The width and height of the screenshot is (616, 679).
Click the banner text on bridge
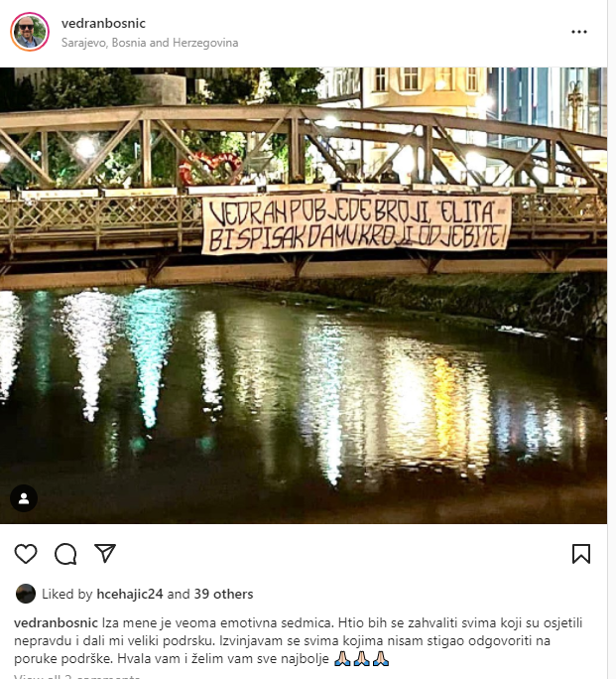point(356,224)
